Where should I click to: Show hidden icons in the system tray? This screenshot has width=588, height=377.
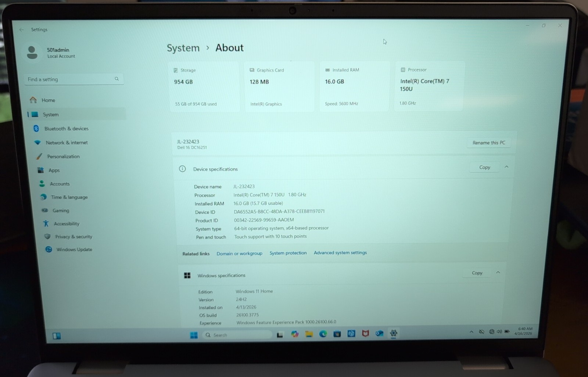pyautogui.click(x=471, y=332)
